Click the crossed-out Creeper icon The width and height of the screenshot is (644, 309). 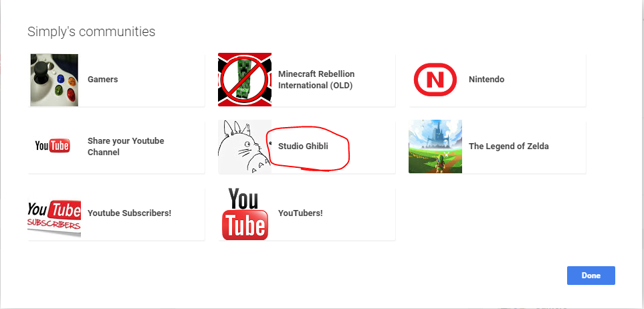pos(245,80)
